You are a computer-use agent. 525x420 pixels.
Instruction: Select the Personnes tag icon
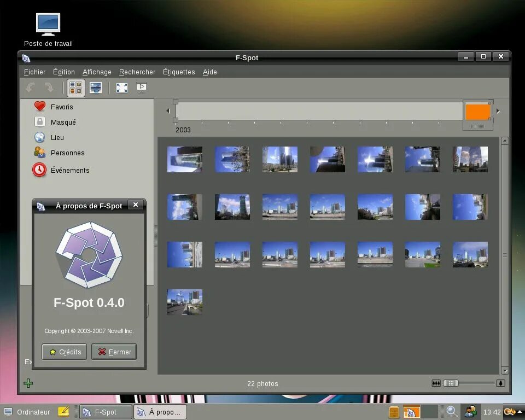coord(39,153)
